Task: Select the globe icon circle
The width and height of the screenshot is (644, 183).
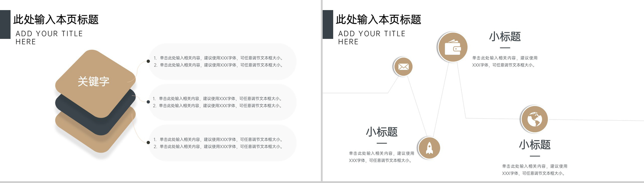Action: (x=534, y=120)
